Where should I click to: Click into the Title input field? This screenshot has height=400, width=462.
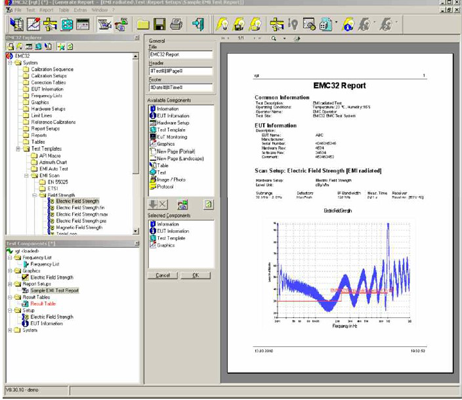pos(180,54)
